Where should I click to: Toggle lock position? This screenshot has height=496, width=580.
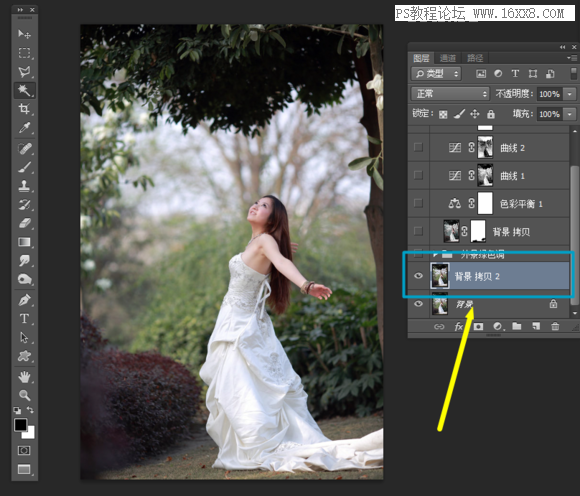click(x=475, y=114)
